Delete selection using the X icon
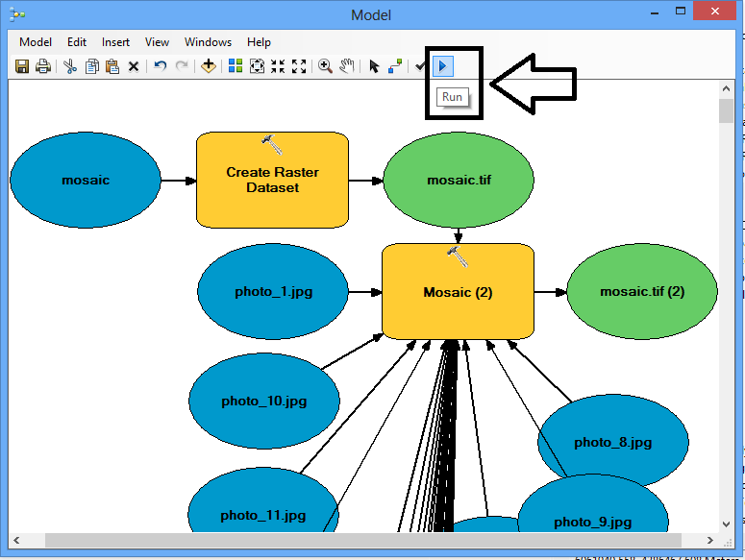The image size is (745, 560). 134,66
